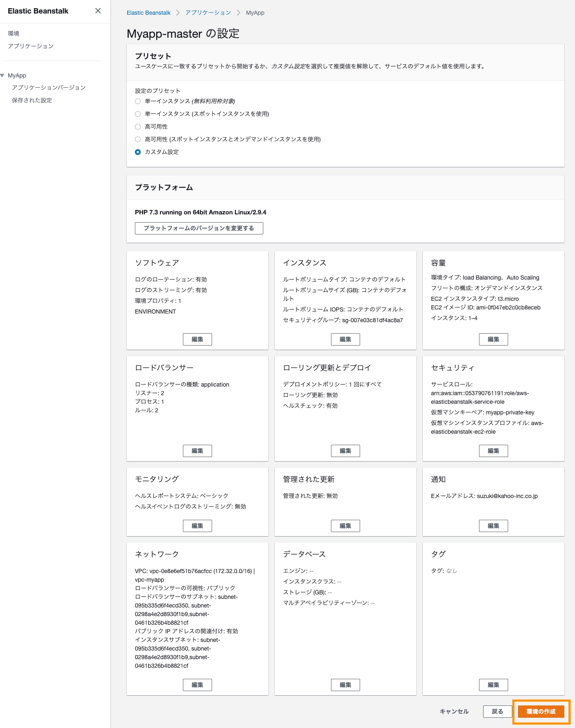Open 保存された設定 in the sidebar

coord(32,100)
